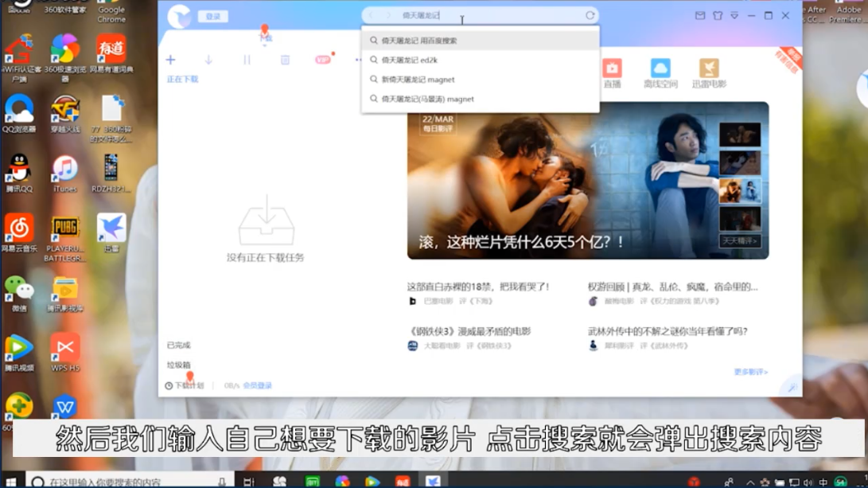Open Xunlei from the Windows taskbar
The image size is (868, 488).
tap(433, 482)
